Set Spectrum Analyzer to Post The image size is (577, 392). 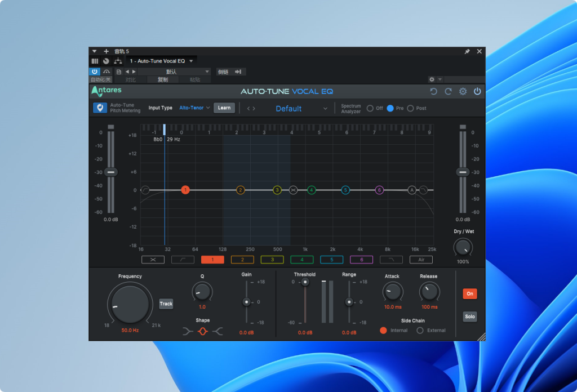410,108
